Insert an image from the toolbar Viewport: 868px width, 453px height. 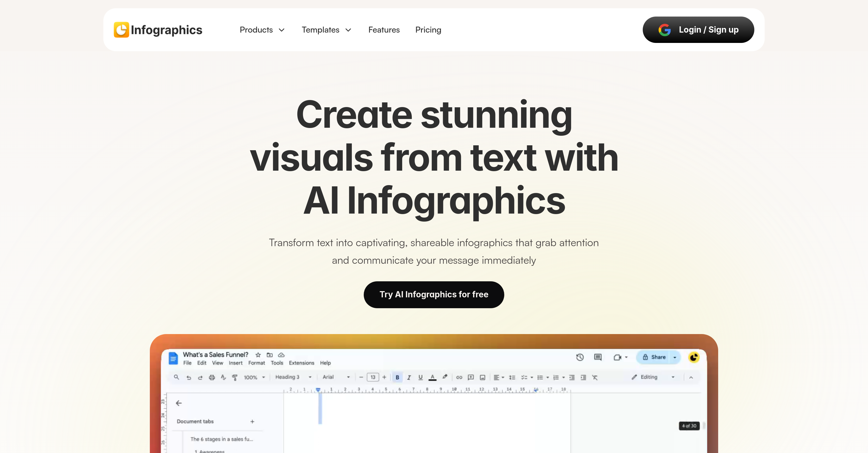[x=483, y=377]
